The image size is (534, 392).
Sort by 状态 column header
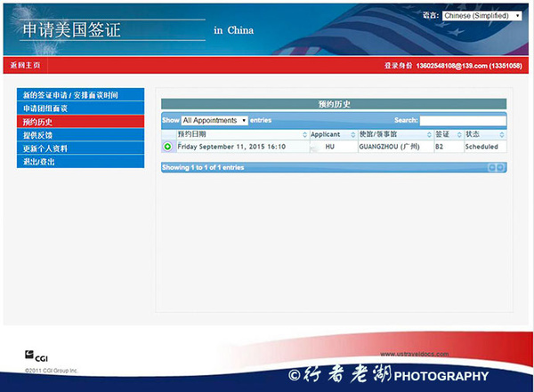(x=485, y=134)
